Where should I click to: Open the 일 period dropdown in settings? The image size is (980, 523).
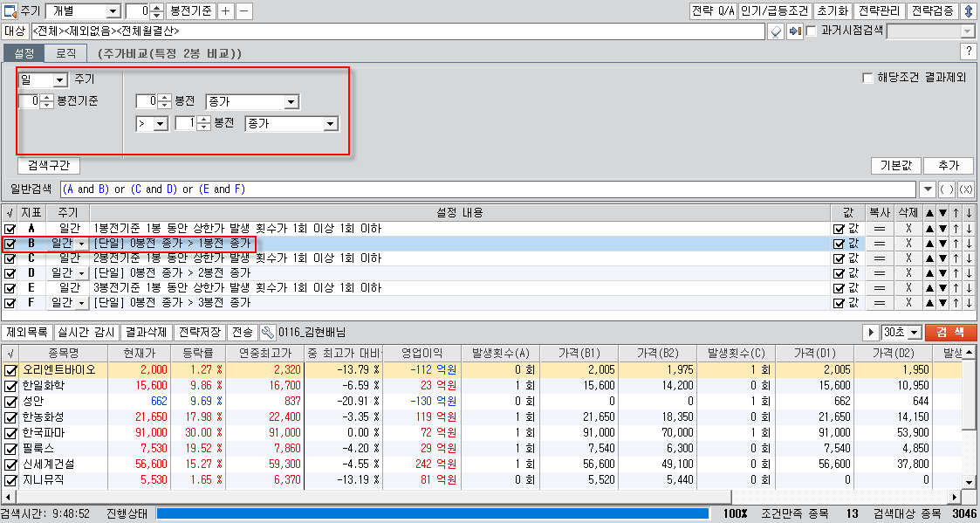tap(60, 80)
